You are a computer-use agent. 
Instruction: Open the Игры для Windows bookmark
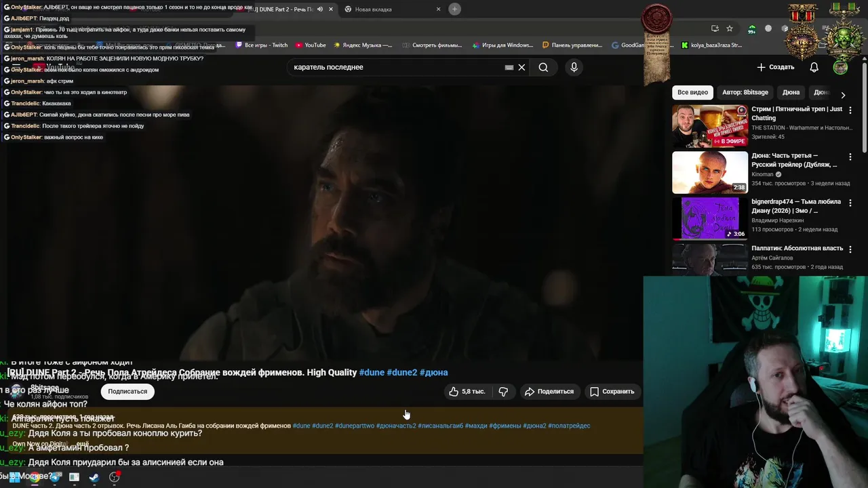502,45
